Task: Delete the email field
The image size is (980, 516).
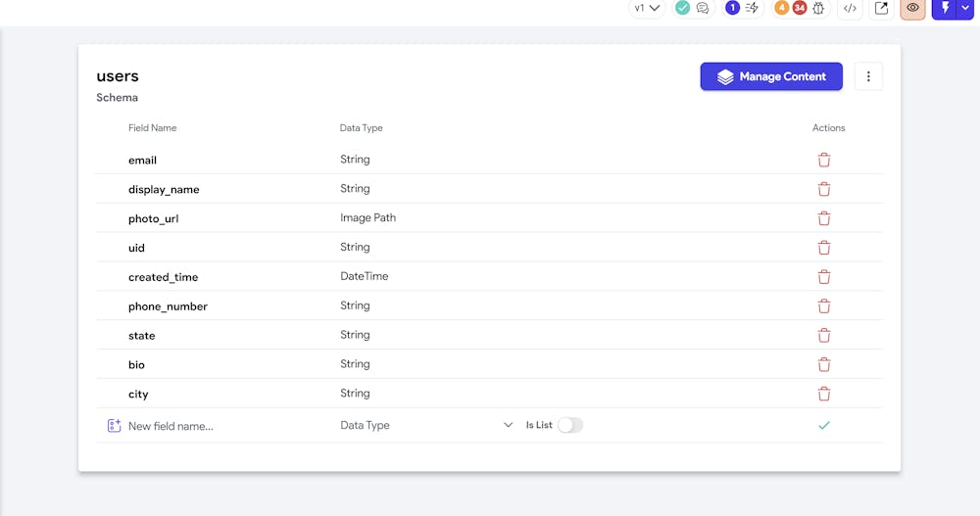Action: pyautogui.click(x=824, y=160)
